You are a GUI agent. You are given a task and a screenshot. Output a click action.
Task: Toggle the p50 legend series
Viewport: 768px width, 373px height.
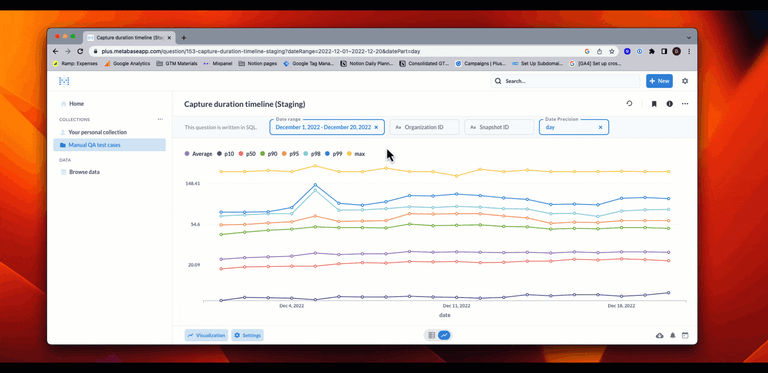(x=247, y=154)
